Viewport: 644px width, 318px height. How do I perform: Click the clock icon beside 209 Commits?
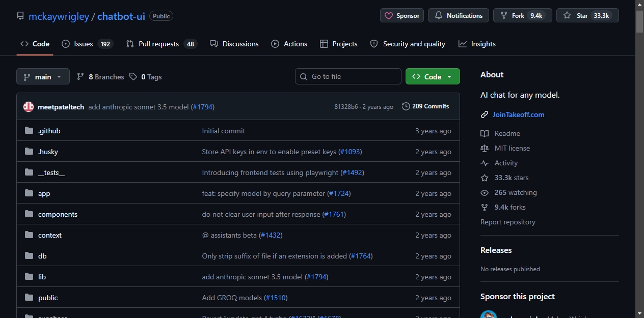(406, 106)
